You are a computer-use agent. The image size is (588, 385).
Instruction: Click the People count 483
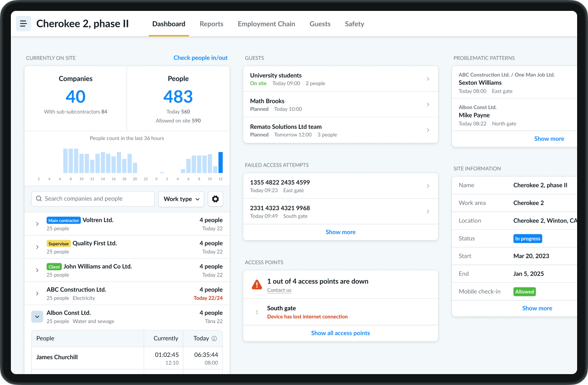pyautogui.click(x=178, y=97)
